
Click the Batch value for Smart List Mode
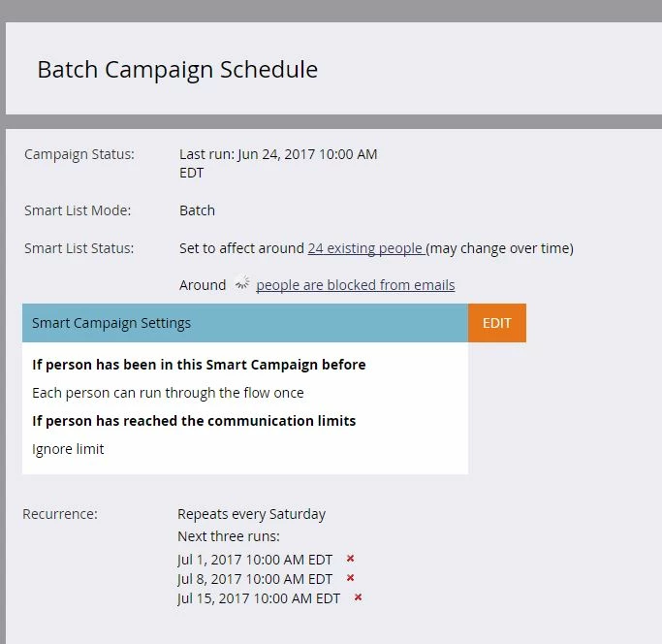click(197, 210)
